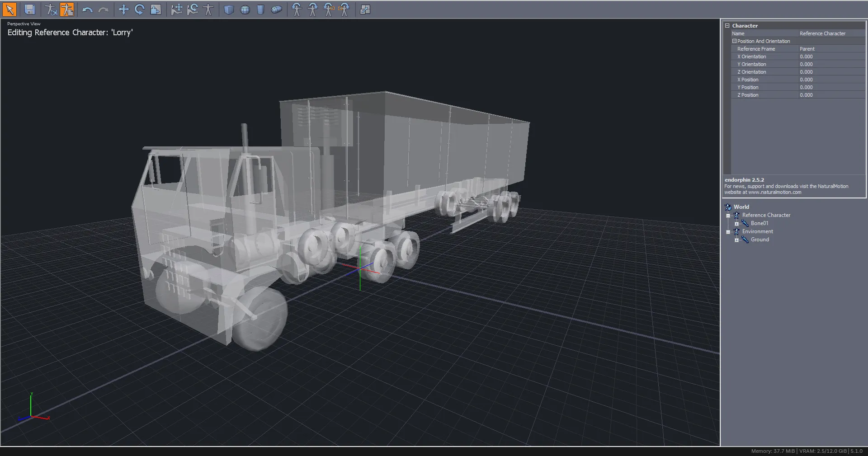Click the www.naturalmotion.com website text
This screenshot has width=868, height=456.
coord(774,192)
